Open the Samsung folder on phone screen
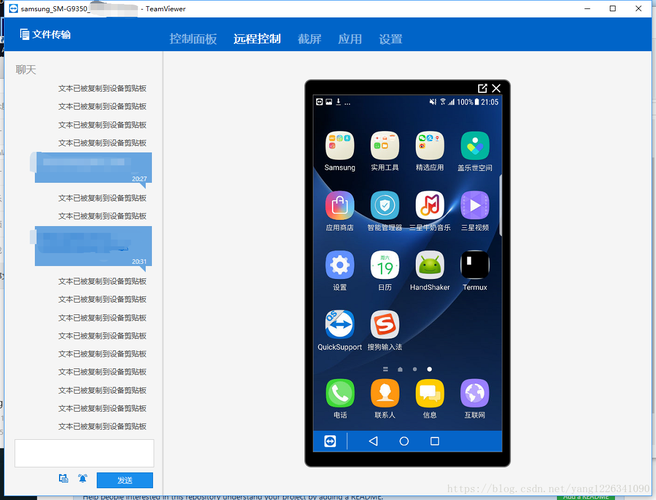The image size is (656, 500). [340, 146]
